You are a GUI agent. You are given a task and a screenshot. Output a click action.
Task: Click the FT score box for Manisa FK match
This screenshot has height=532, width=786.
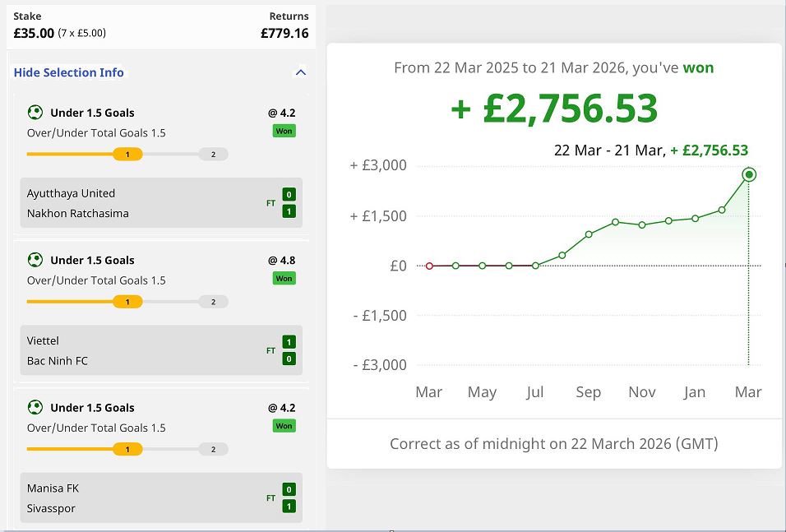pos(288,497)
